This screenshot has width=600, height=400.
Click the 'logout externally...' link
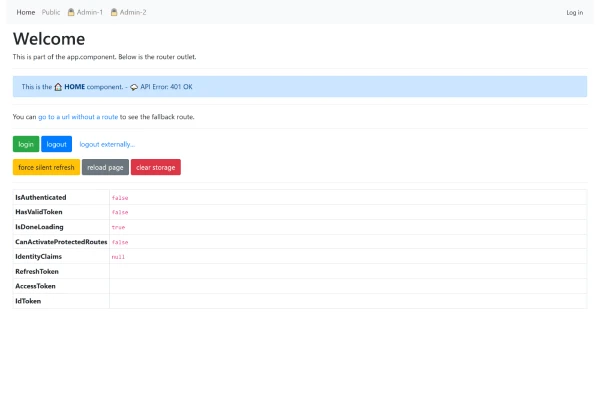point(107,144)
